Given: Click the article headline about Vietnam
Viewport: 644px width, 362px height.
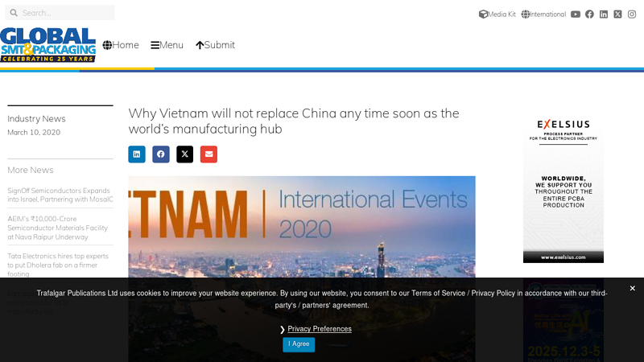Looking at the screenshot, I should pyautogui.click(x=294, y=121).
